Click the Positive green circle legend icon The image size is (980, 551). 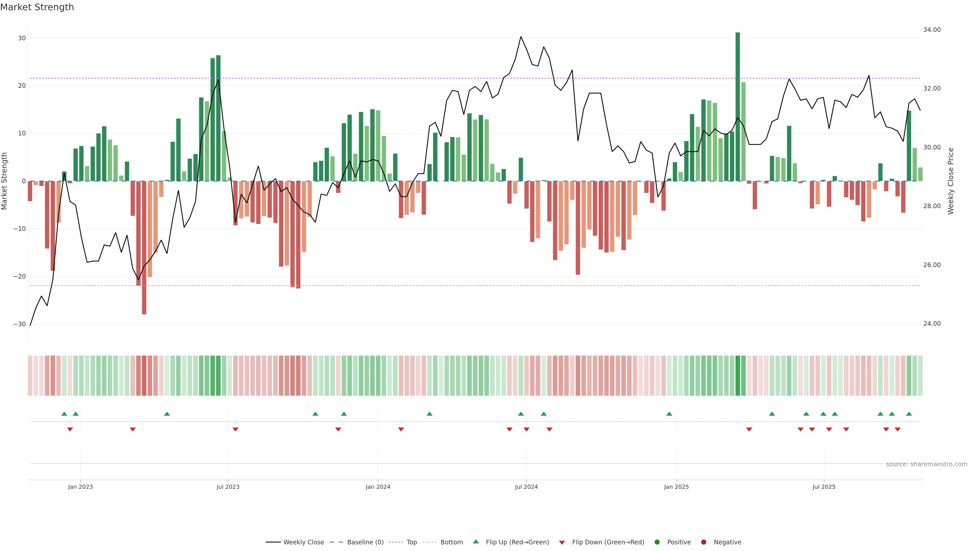tap(657, 542)
